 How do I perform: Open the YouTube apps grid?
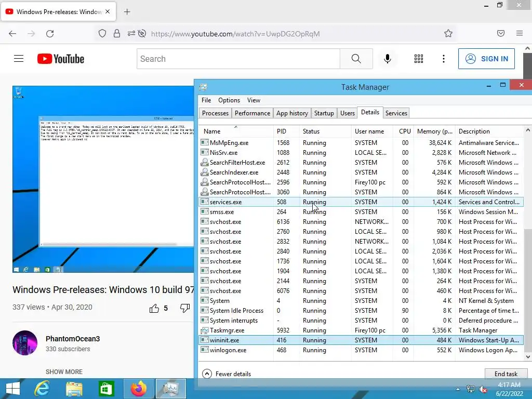tap(419, 59)
